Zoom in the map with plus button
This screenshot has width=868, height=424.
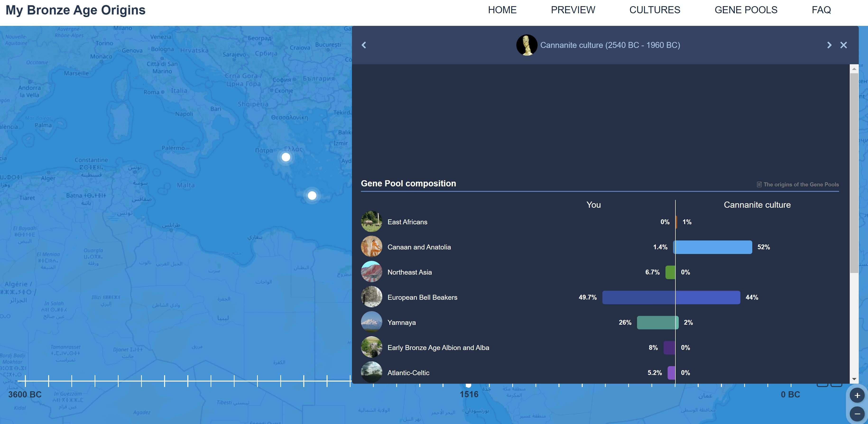(857, 395)
